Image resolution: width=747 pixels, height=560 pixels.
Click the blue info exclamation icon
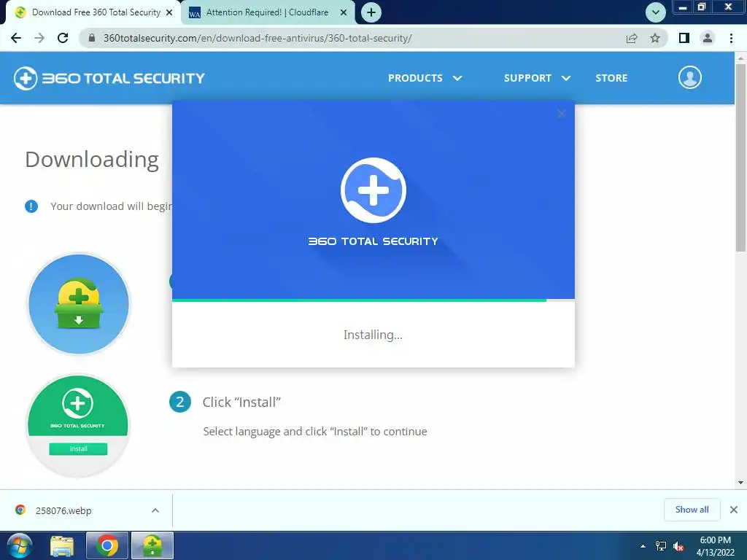coord(31,206)
